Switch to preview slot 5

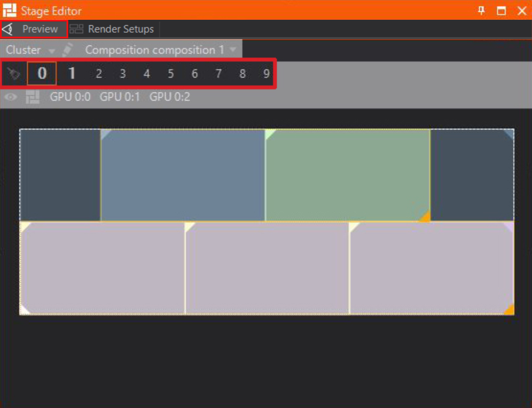(170, 74)
